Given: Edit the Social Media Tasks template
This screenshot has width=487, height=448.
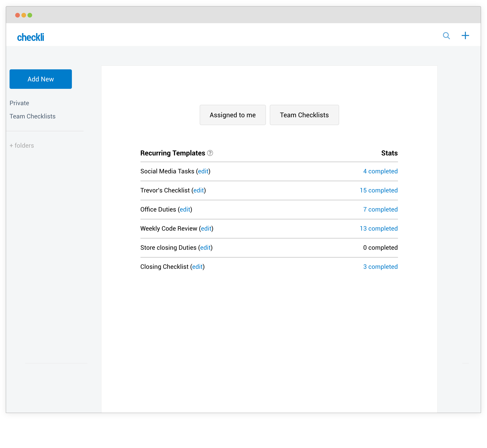Looking at the screenshot, I should [x=203, y=171].
